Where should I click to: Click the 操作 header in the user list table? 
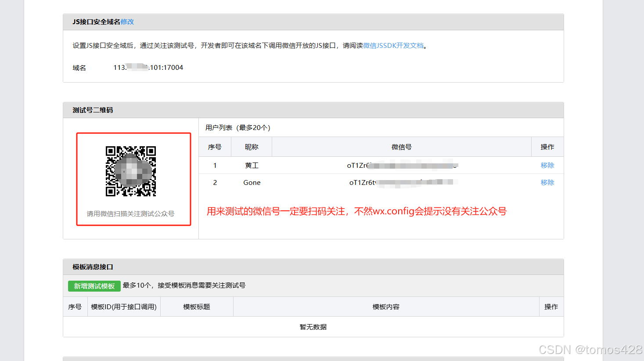coord(547,147)
